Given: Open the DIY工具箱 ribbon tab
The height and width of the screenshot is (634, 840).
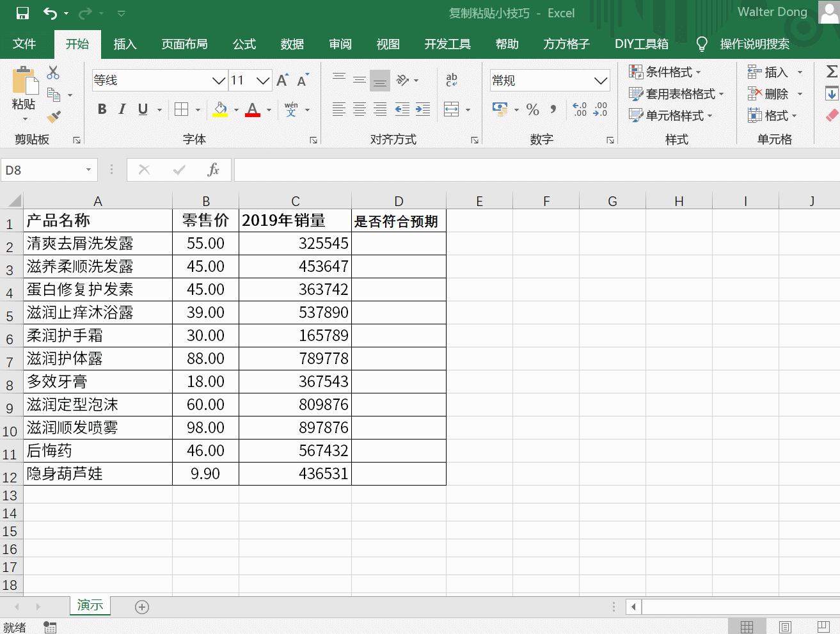Looking at the screenshot, I should pos(641,44).
